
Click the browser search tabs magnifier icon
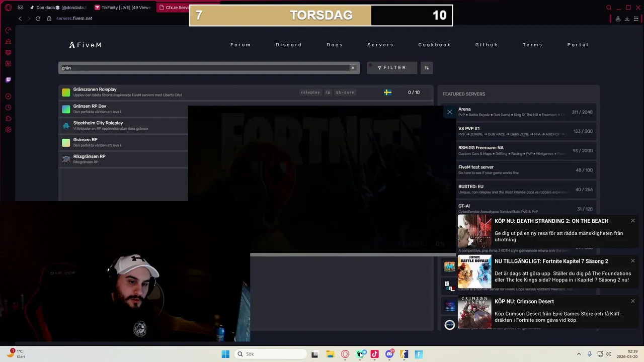[609, 8]
